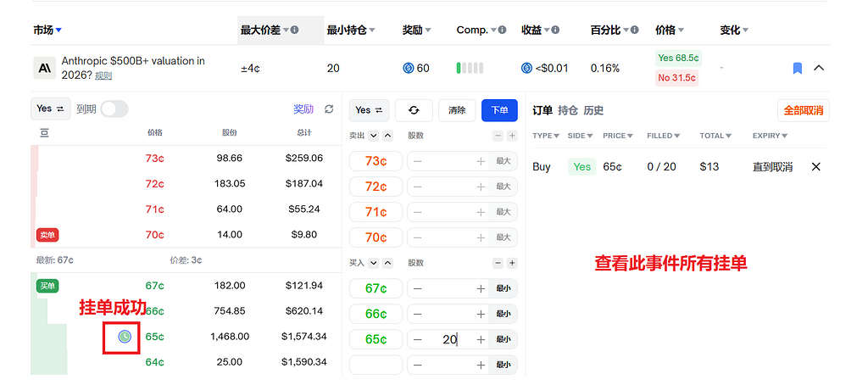868x385 pixels.
Task: Click the info icon beside 最大价差 header
Action: (295, 30)
